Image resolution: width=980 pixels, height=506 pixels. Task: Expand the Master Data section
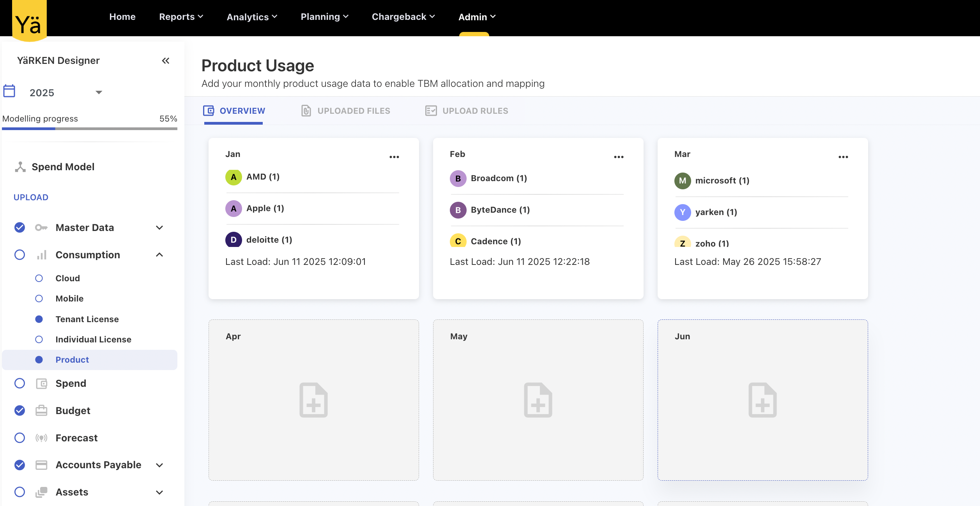tap(159, 227)
